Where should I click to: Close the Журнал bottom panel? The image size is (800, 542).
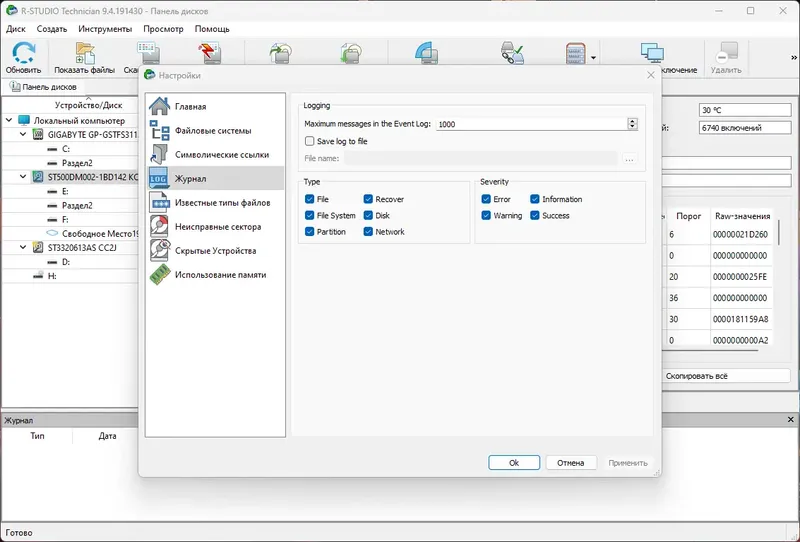pyautogui.click(x=790, y=420)
